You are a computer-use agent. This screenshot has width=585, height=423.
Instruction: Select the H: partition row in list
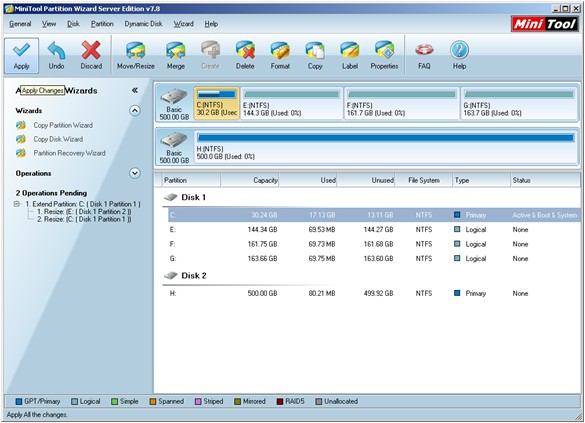tap(375, 293)
